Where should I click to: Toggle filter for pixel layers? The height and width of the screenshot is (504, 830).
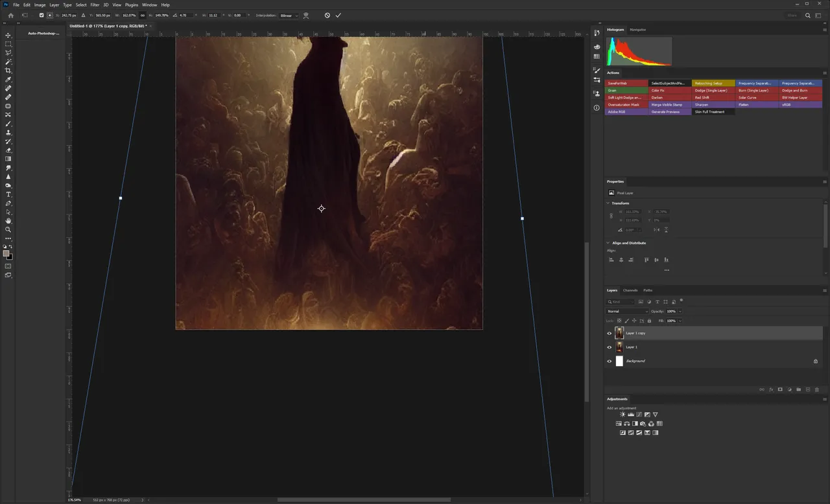641,302
